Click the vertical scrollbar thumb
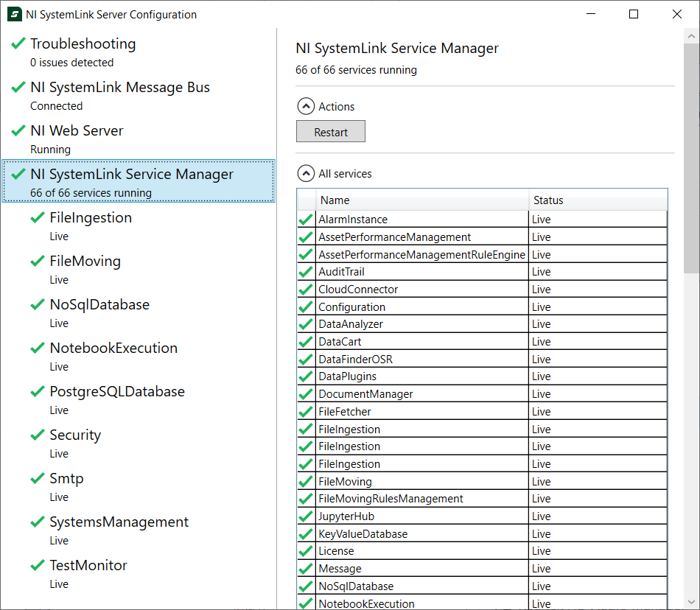Screen dimensions: 700x610 [691, 158]
